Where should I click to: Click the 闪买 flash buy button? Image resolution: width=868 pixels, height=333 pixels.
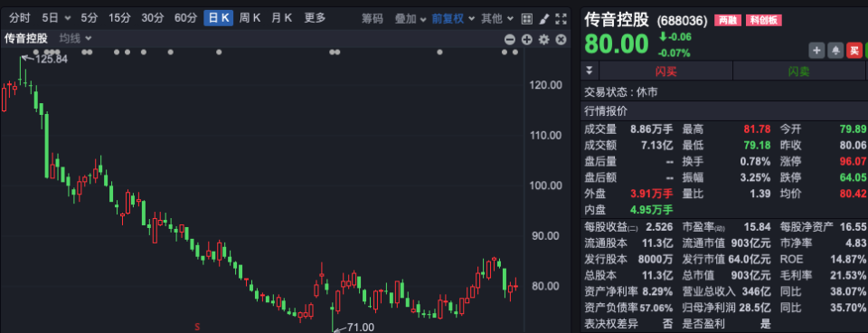pos(666,71)
